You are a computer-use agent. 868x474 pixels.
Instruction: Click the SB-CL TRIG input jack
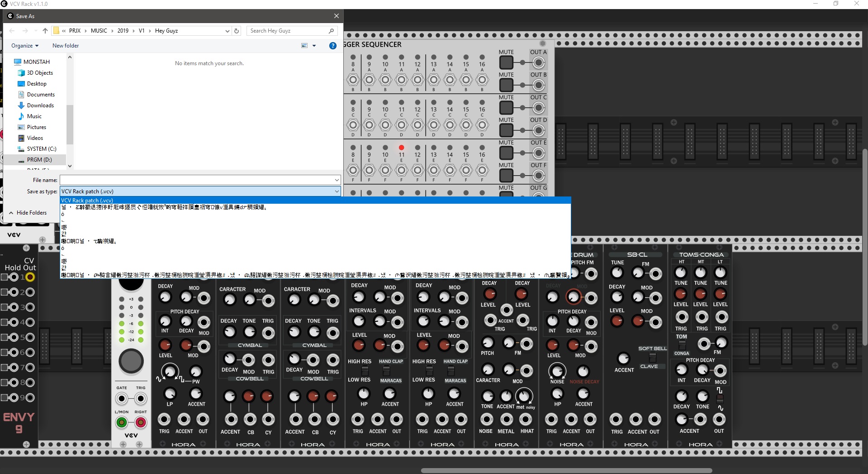pos(616,419)
